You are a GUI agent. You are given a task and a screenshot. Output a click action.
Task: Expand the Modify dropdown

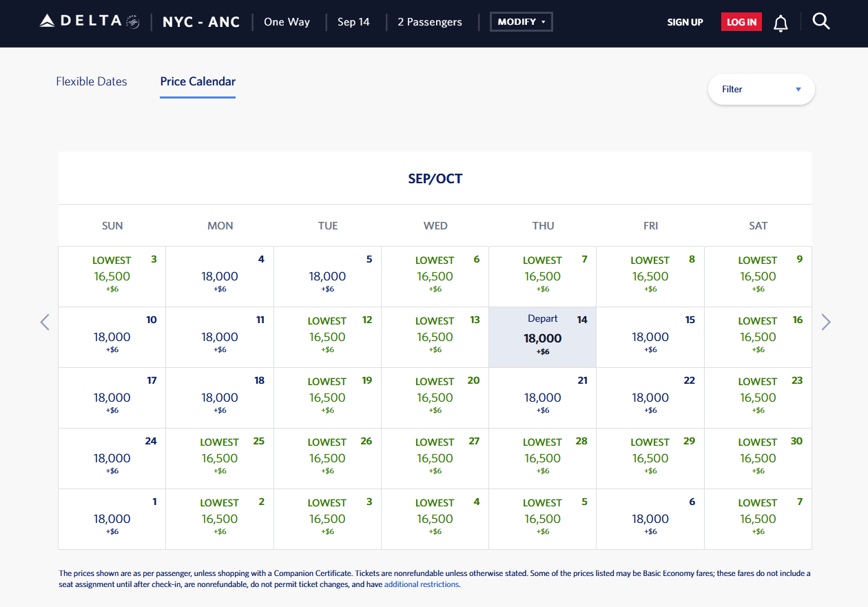coord(521,22)
